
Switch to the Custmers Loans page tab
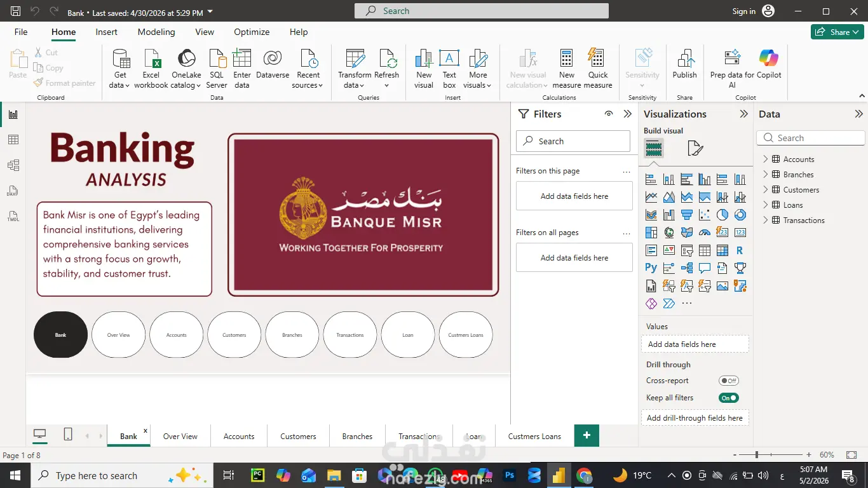(x=534, y=437)
